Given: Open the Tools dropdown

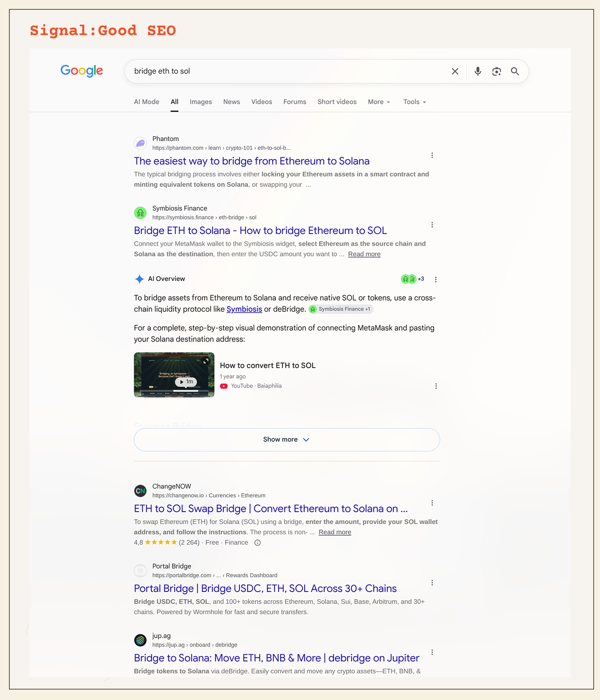Looking at the screenshot, I should (414, 102).
